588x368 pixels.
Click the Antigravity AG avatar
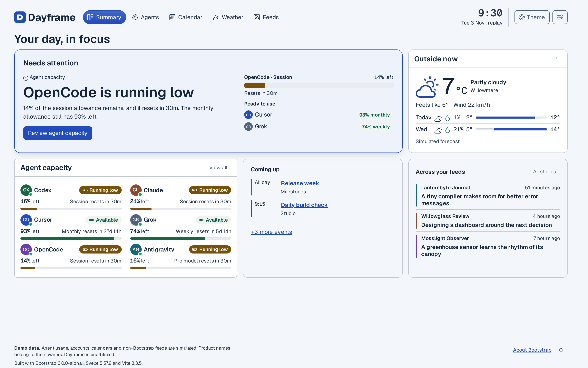pos(136,249)
